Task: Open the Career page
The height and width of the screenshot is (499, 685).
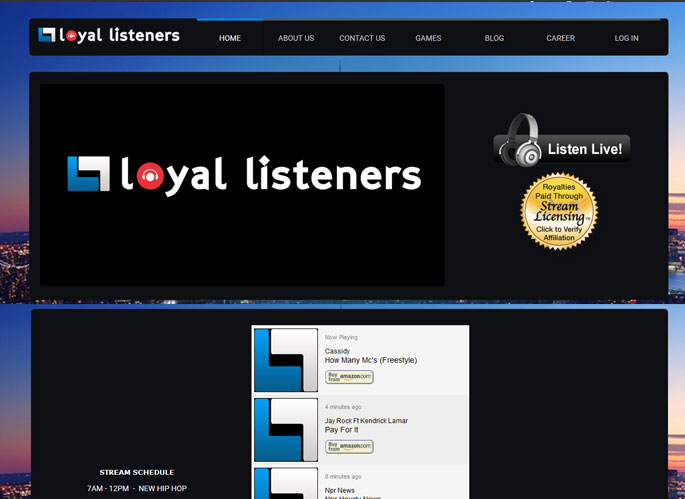Action: point(560,38)
